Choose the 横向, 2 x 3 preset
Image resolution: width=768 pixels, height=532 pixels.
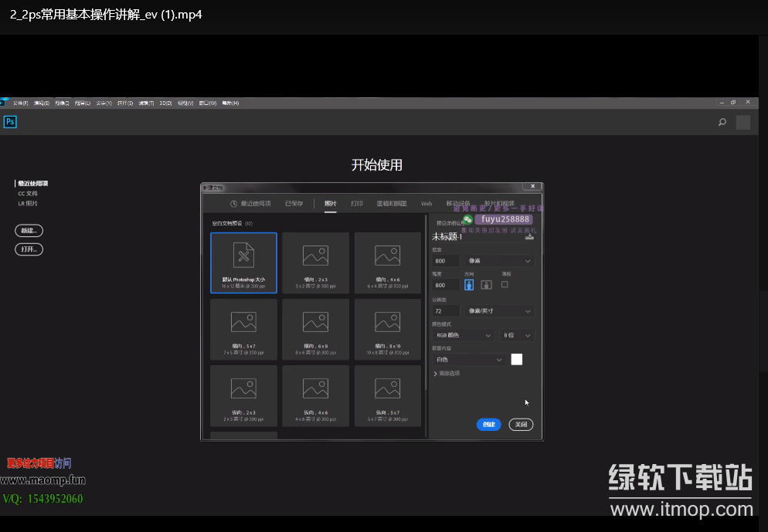315,263
